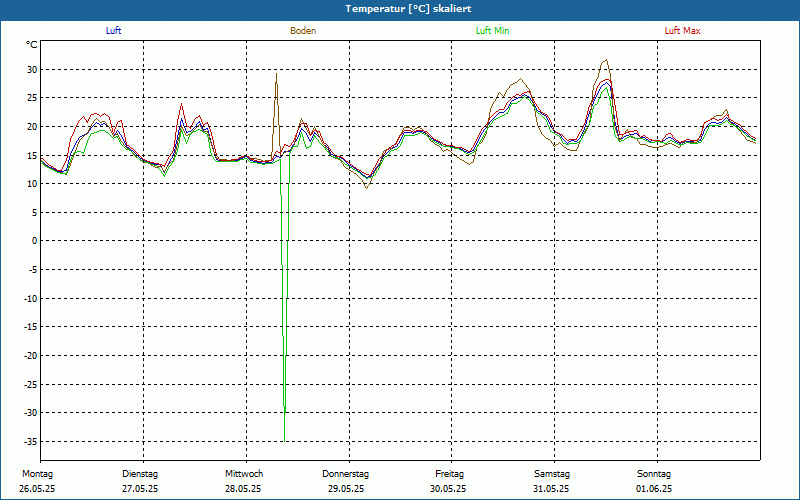Click the date '28.05.25'
The image size is (800, 500).
[x=243, y=489]
